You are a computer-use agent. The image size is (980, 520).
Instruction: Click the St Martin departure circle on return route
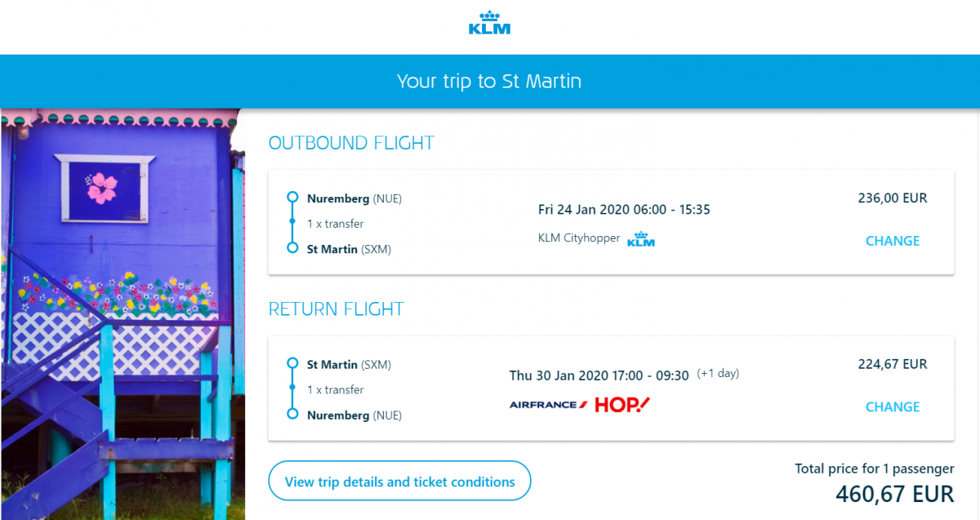coord(292,364)
